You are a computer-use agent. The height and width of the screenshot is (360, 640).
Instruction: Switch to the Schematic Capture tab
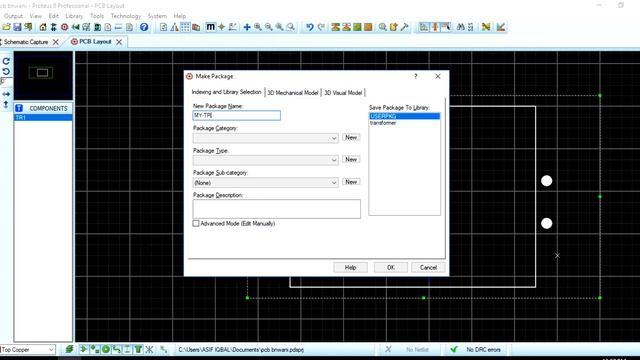pos(26,42)
